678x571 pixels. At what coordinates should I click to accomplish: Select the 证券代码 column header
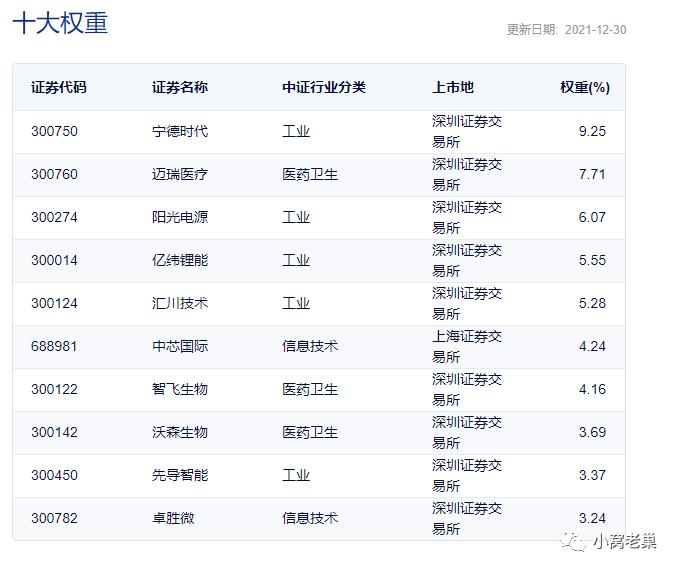(x=59, y=87)
